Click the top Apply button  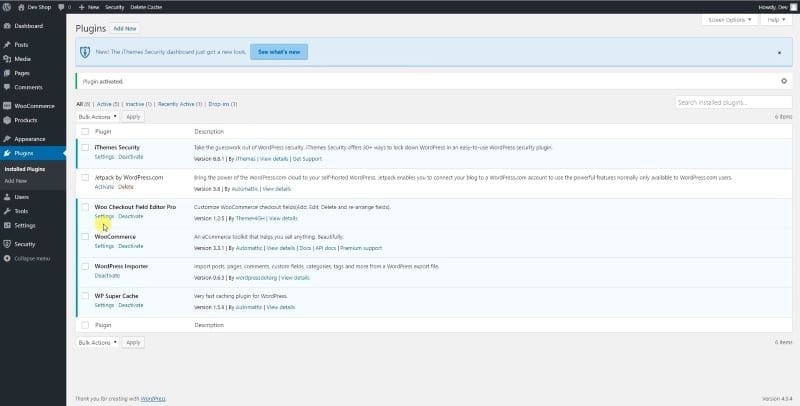[x=133, y=117]
